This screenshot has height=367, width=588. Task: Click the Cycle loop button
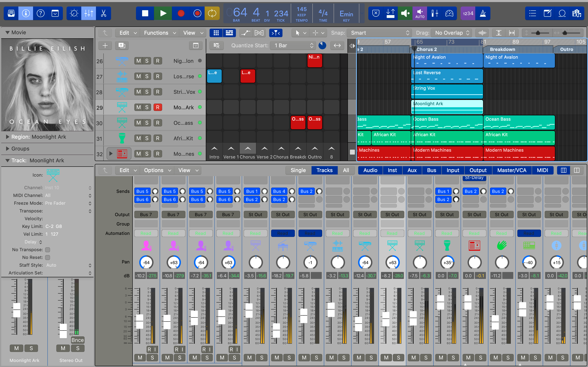(x=212, y=13)
